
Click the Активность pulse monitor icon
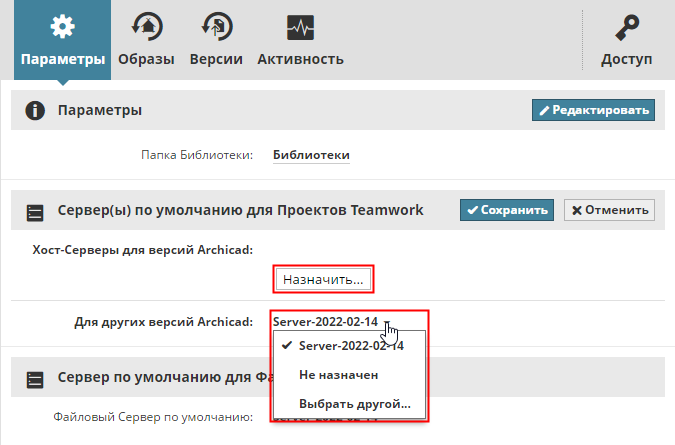[x=300, y=28]
